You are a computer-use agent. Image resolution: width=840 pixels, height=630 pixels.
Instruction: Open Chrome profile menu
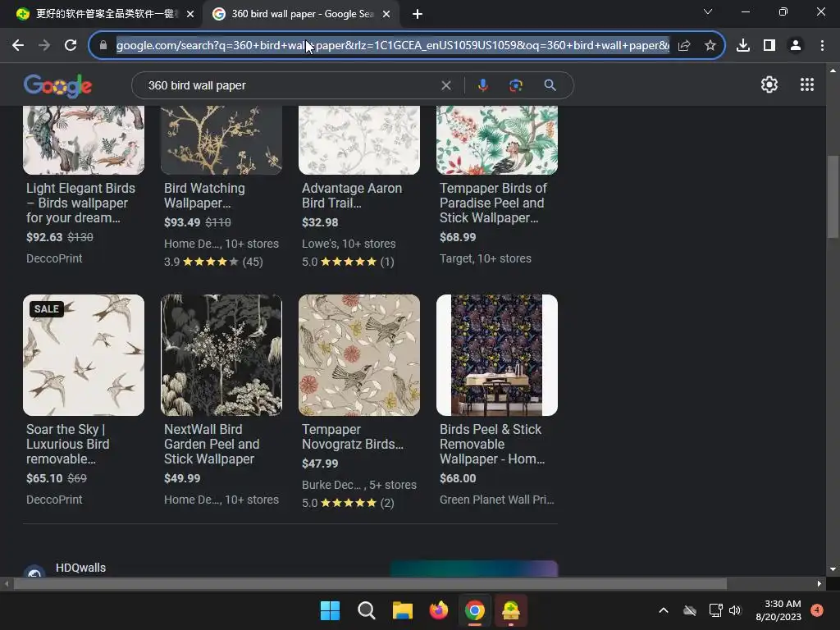tap(796, 46)
